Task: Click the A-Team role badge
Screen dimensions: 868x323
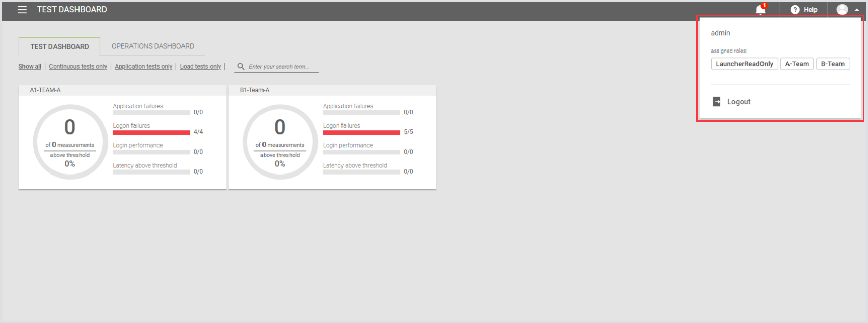Action: point(797,64)
